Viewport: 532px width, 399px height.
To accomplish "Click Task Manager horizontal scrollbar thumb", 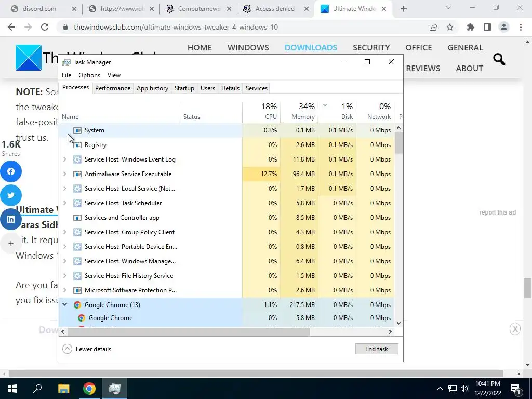I will [x=189, y=332].
